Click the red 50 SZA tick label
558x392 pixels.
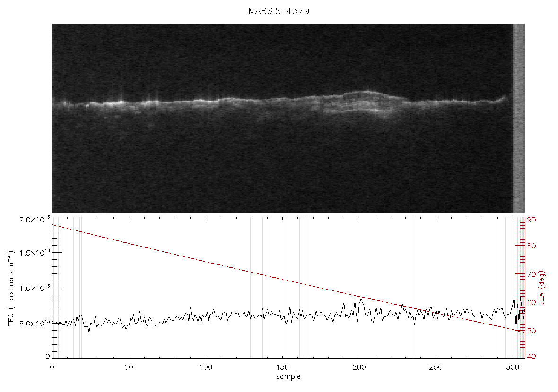pos(532,331)
